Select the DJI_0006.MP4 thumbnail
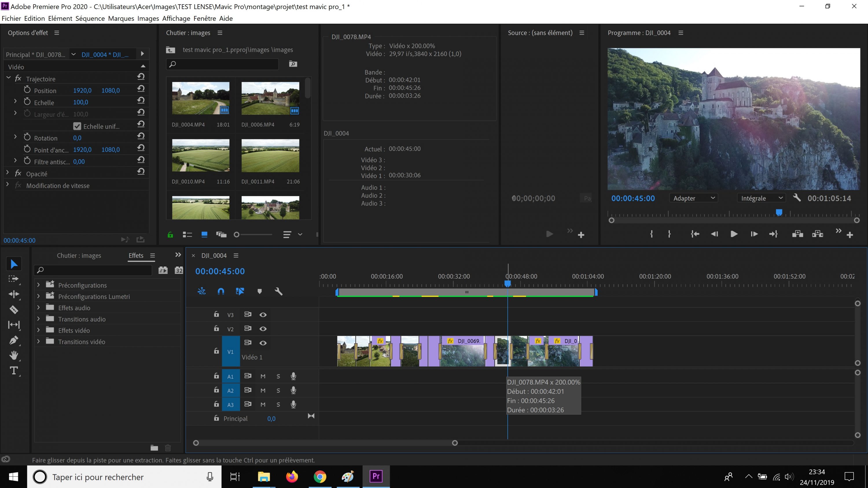Screen dimensions: 868x488 click(x=270, y=98)
